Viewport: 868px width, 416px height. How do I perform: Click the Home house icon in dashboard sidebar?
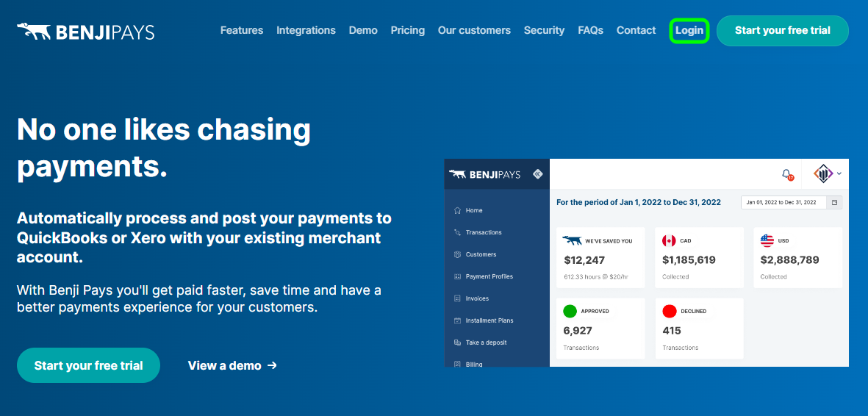[457, 210]
